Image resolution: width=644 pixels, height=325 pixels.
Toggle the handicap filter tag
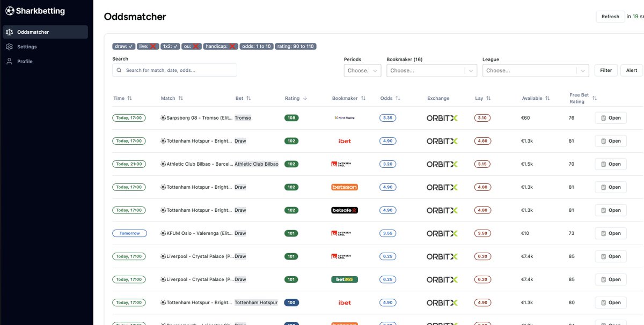[221, 47]
